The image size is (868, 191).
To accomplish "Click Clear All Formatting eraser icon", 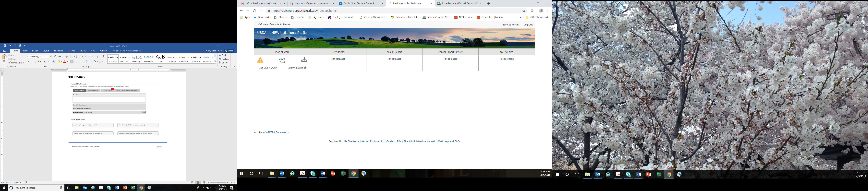I will click(66, 56).
